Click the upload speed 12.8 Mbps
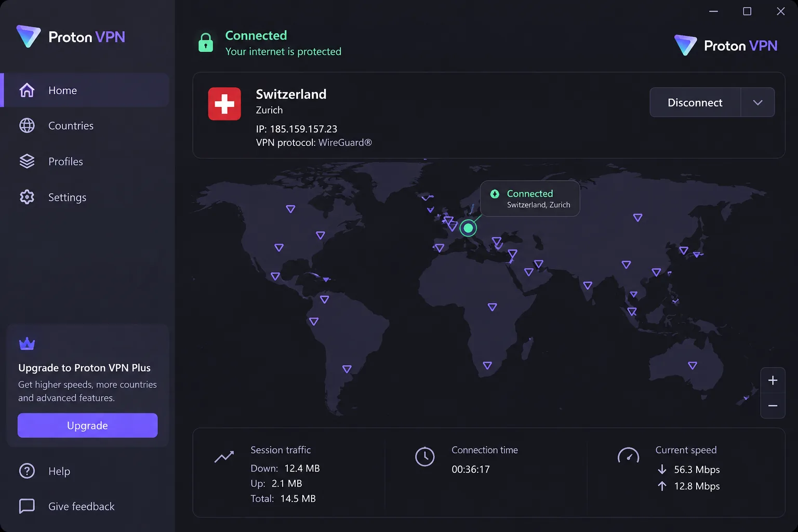798x532 pixels. 697,486
